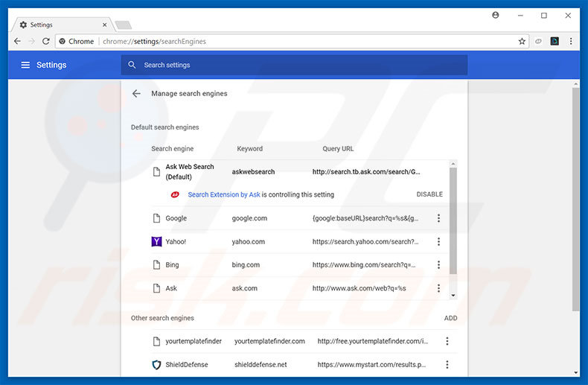Open more actions for Yahoo! search engine
Image resolution: width=588 pixels, height=385 pixels.
[x=438, y=242]
